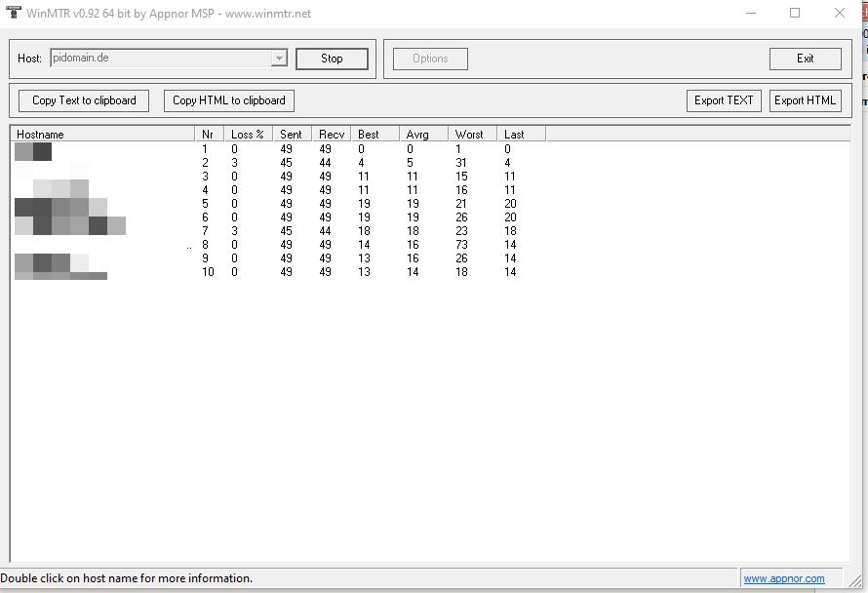This screenshot has height=593, width=868.
Task: Click the Nr column header
Action: (x=210, y=135)
